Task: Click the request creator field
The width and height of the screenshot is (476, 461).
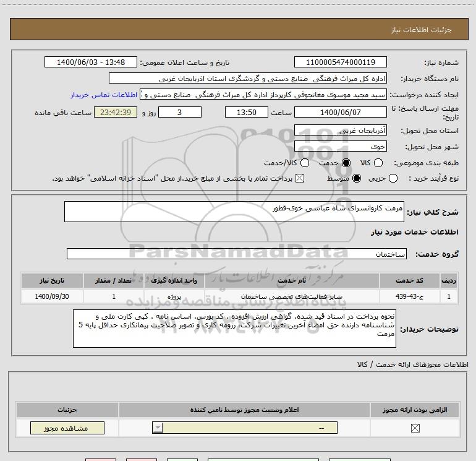Action: tap(263, 94)
